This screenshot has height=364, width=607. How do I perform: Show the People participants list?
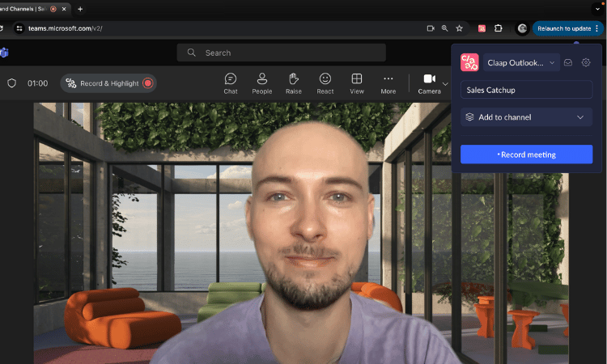tap(262, 83)
